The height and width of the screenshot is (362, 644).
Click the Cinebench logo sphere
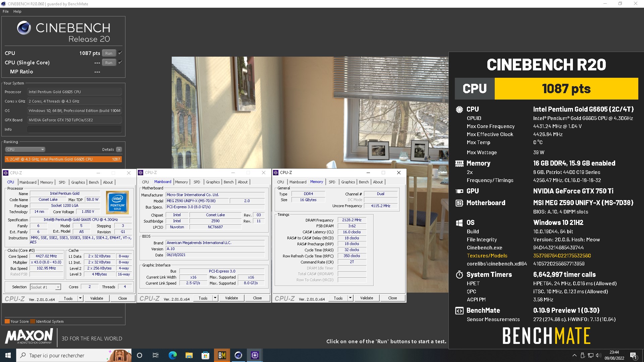pyautogui.click(x=24, y=28)
